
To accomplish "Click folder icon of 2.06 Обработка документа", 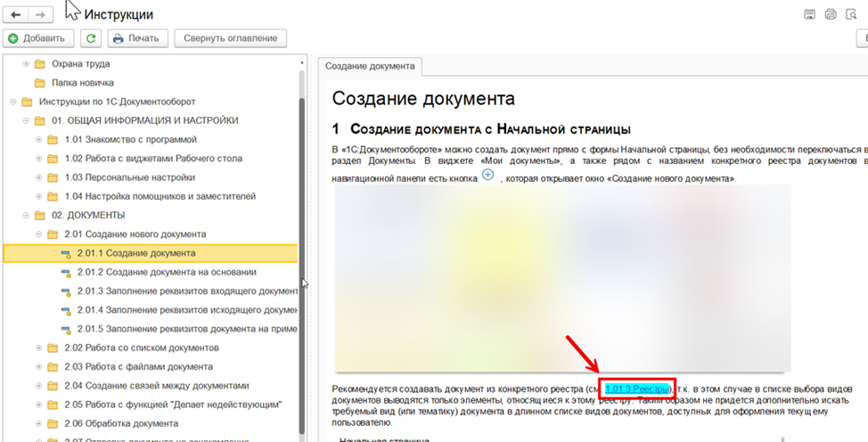I will click(x=53, y=423).
